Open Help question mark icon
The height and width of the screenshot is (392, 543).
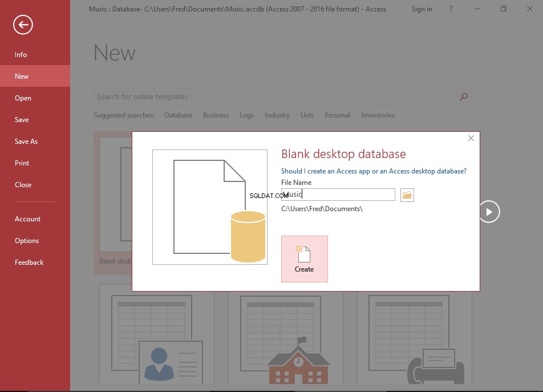click(x=451, y=9)
